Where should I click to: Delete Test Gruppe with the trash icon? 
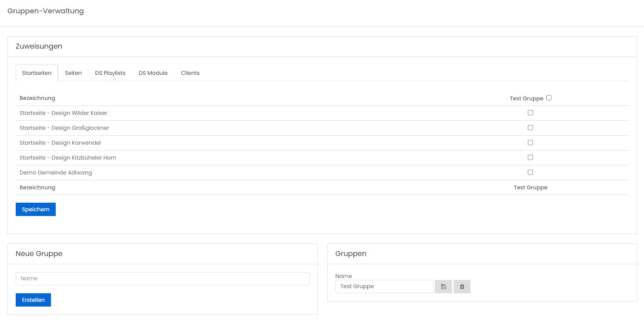click(462, 287)
